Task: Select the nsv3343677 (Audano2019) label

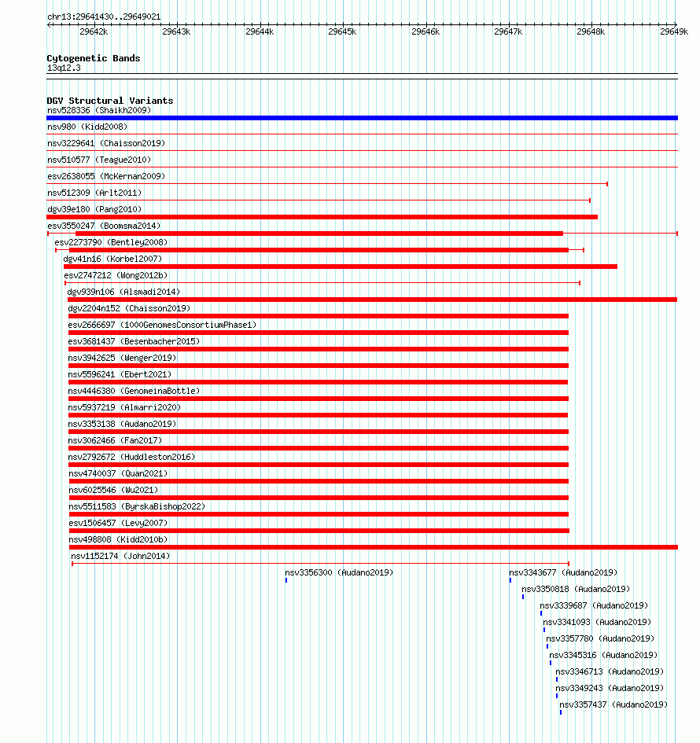Action: [563, 573]
